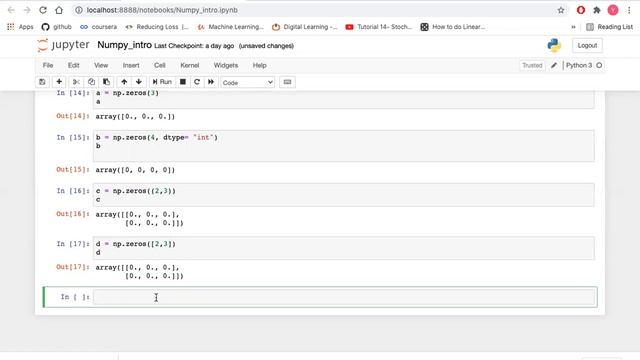
Task: Open the Digital Learning bookmark
Action: (304, 27)
